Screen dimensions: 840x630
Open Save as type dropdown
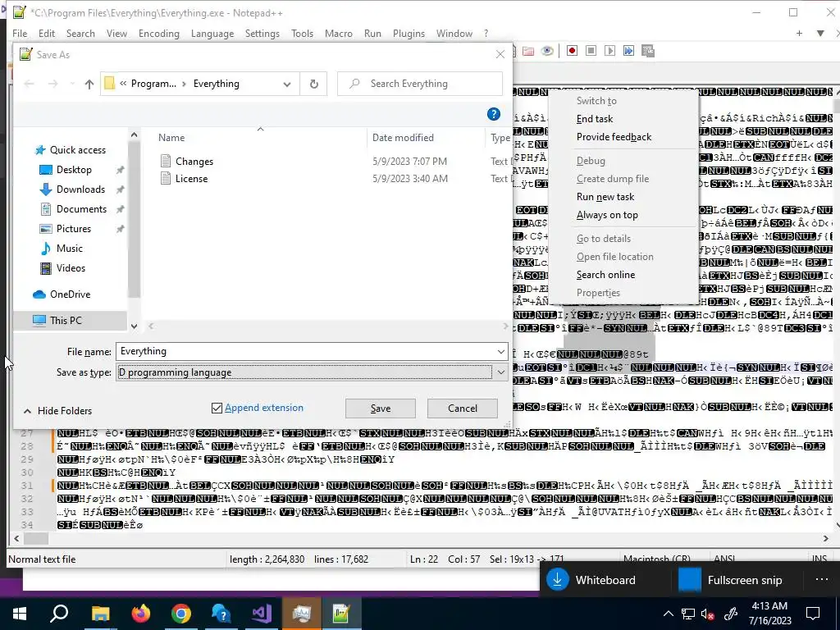501,372
